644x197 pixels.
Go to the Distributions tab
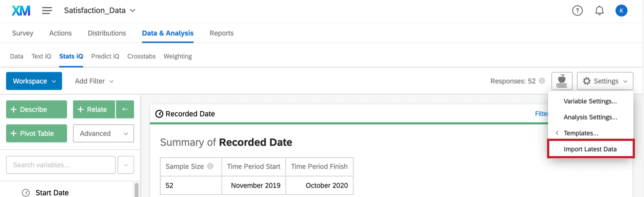pyautogui.click(x=107, y=33)
